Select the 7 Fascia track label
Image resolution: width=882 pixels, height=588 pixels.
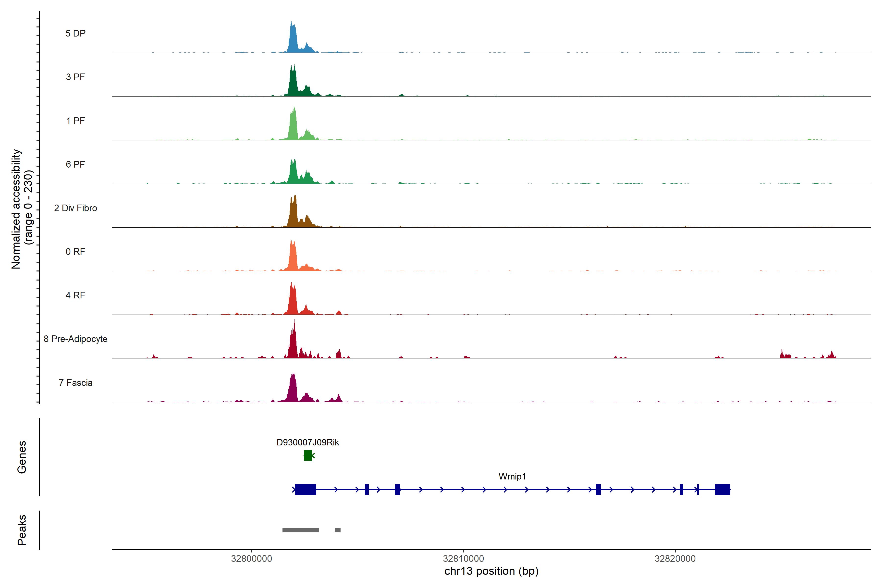(75, 382)
